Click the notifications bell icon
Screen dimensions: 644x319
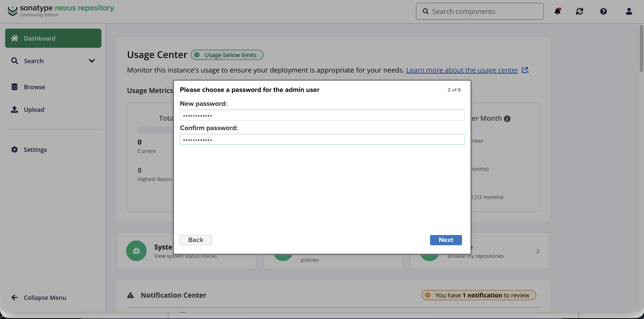pos(557,12)
